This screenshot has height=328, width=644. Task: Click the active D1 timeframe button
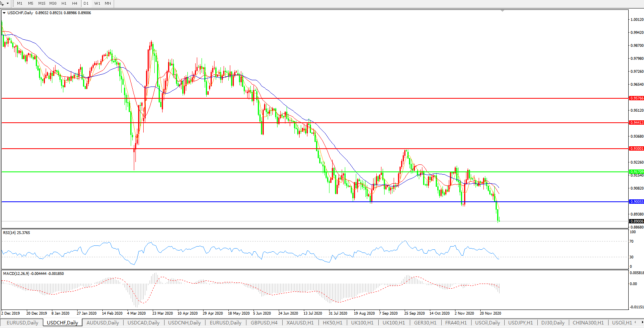click(86, 4)
